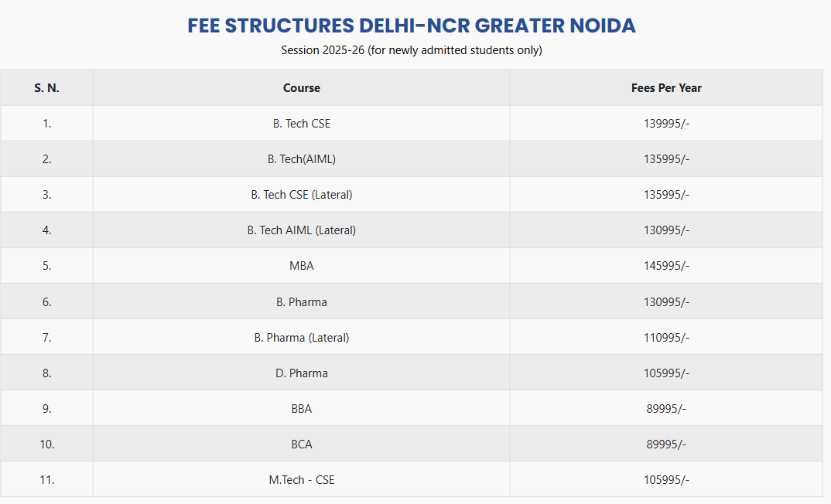Click the S. N. column header
The height and width of the screenshot is (504, 831).
(x=46, y=88)
